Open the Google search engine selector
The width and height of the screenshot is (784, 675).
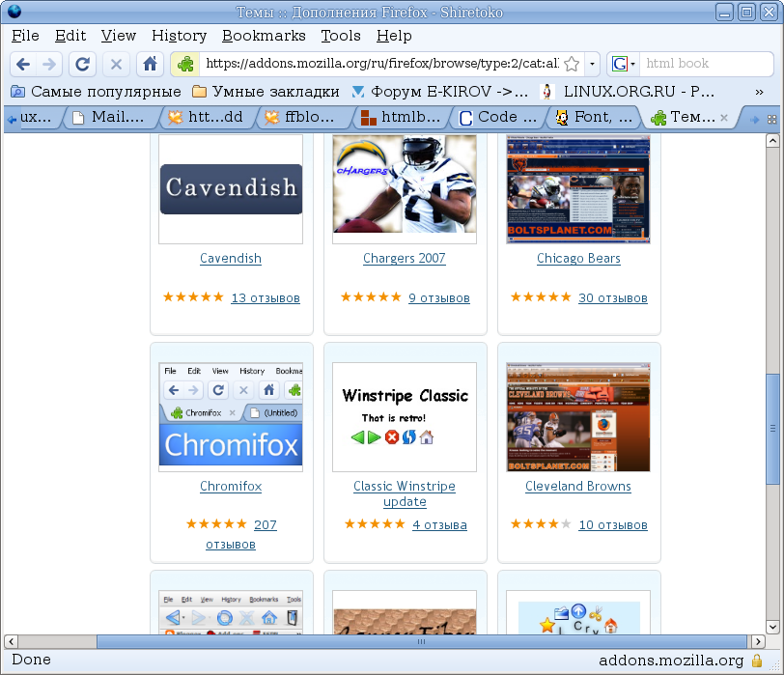coord(623,64)
